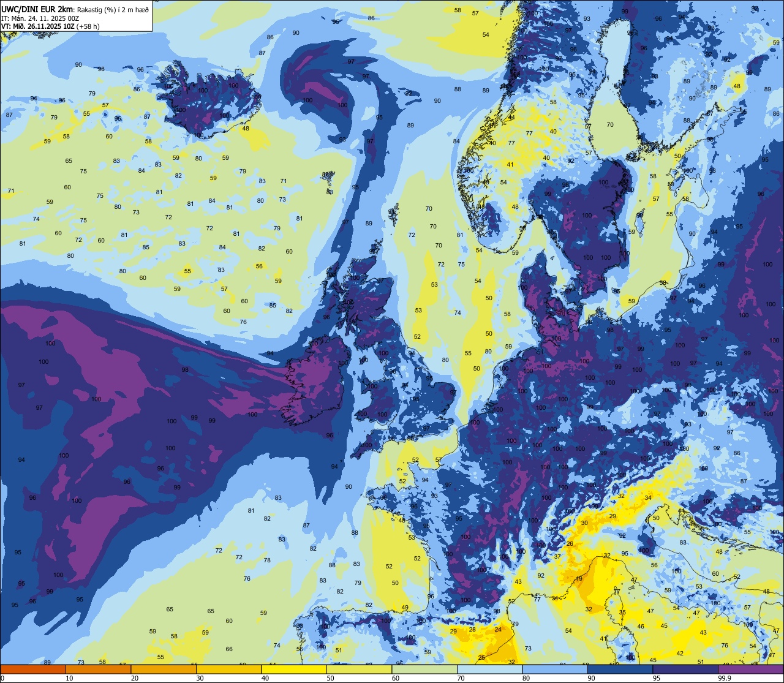Click the 40–50 bright yellow legend swatch
The width and height of the screenshot is (784, 683).
tap(293, 670)
